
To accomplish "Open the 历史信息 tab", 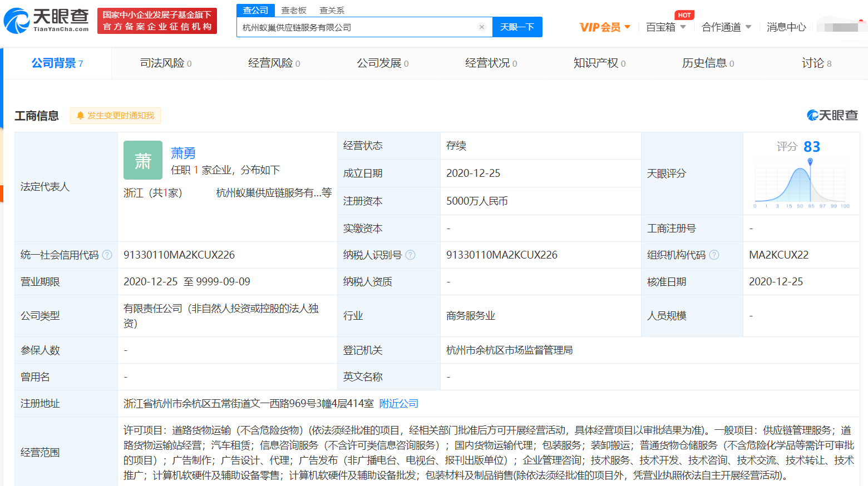I will [x=708, y=63].
